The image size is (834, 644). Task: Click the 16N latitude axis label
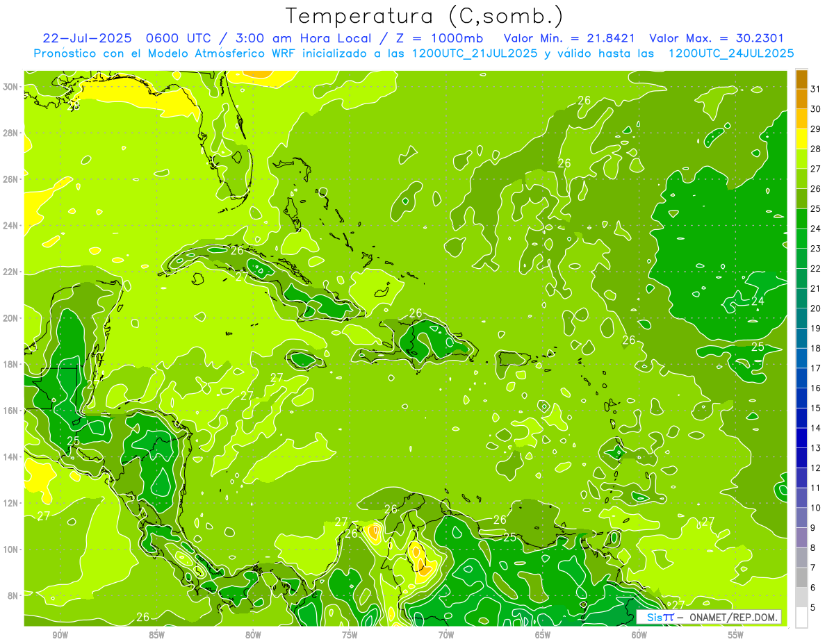[11, 410]
